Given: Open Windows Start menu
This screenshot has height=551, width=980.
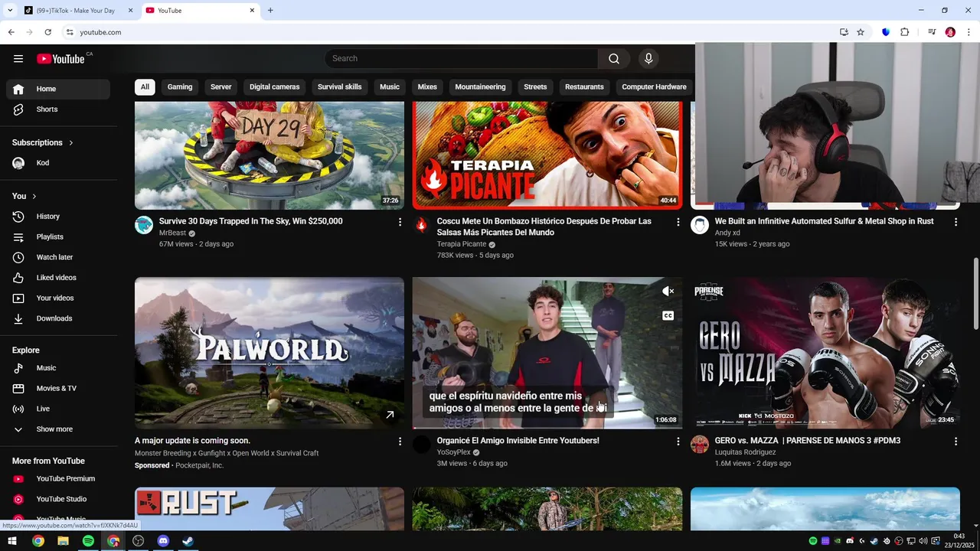Looking at the screenshot, I should click(12, 541).
